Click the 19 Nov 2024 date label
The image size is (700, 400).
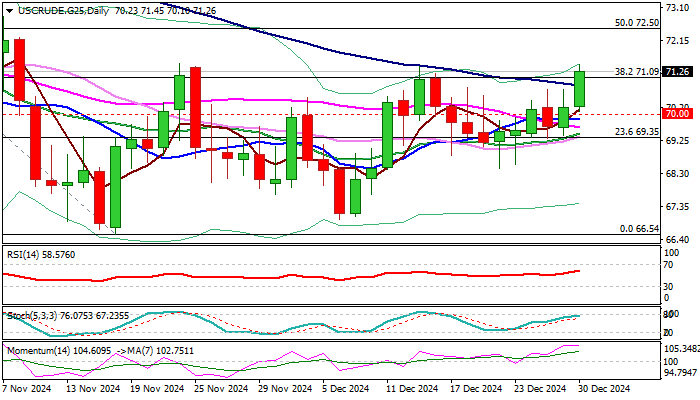157,389
